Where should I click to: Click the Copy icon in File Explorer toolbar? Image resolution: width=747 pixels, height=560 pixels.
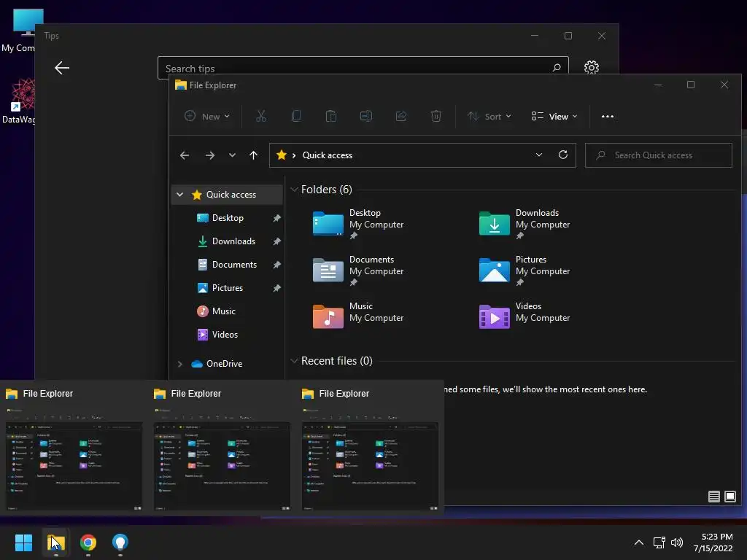[x=296, y=116]
